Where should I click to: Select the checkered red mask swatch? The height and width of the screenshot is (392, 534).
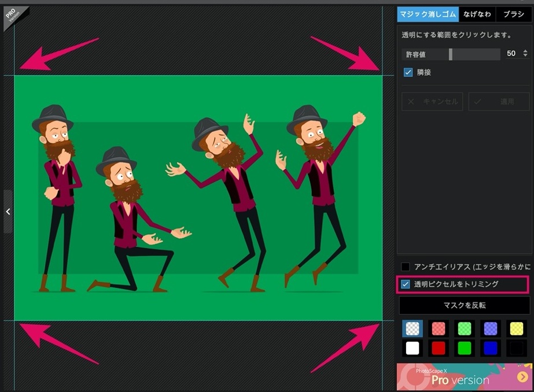[x=439, y=328]
